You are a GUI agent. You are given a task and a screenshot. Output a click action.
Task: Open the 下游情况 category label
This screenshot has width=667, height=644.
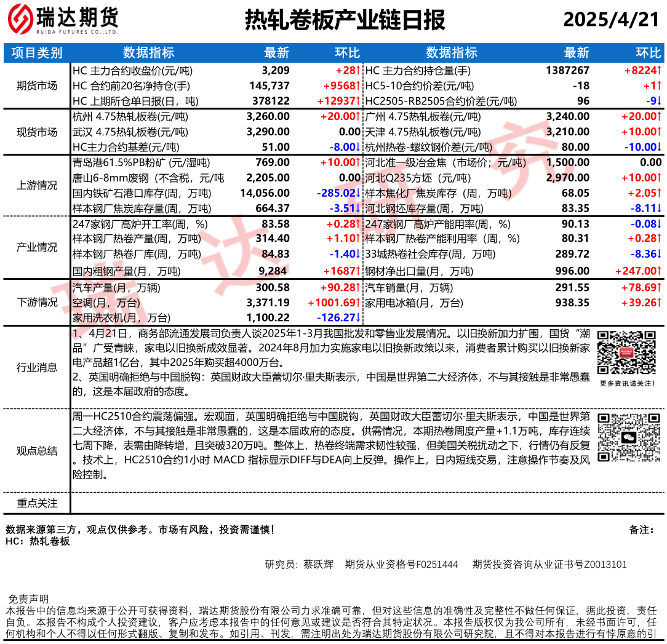coord(37,302)
